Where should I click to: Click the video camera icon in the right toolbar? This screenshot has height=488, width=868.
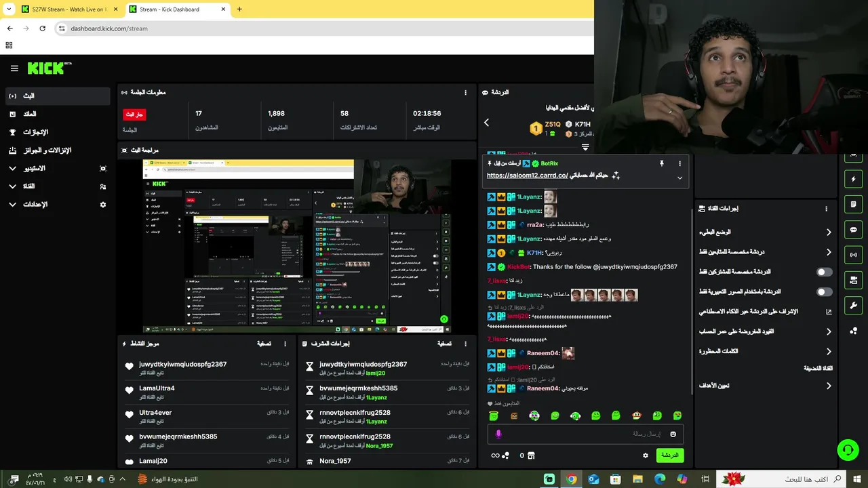[x=853, y=280]
